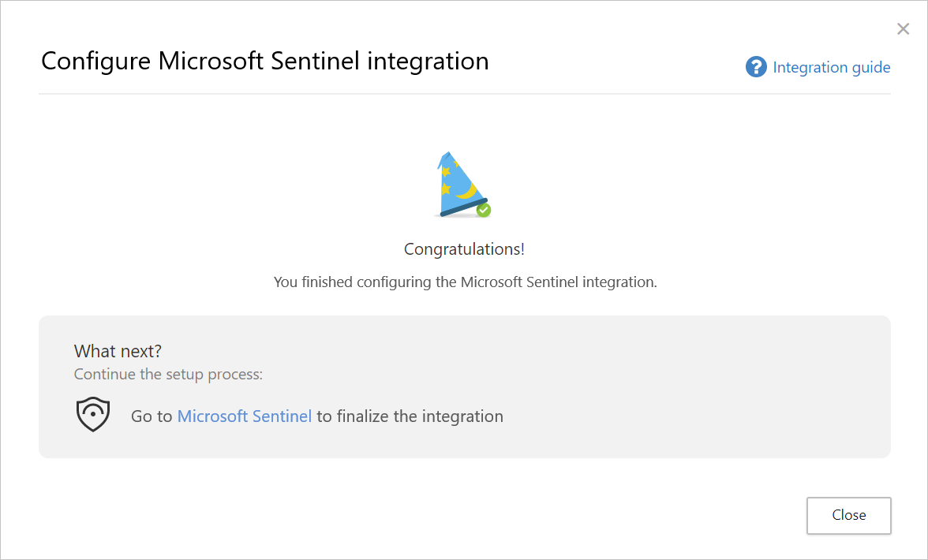Viewport: 928px width, 560px height.
Task: Select the What next section header
Action: 118,351
